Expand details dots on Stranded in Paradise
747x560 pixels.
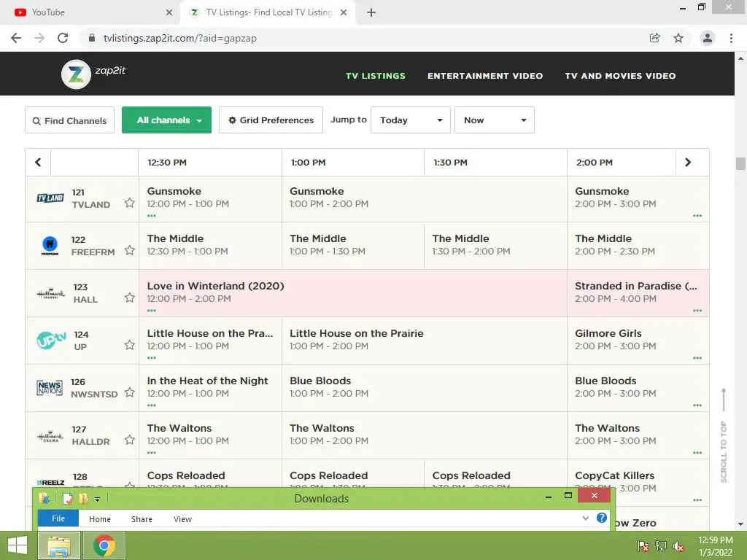(697, 311)
